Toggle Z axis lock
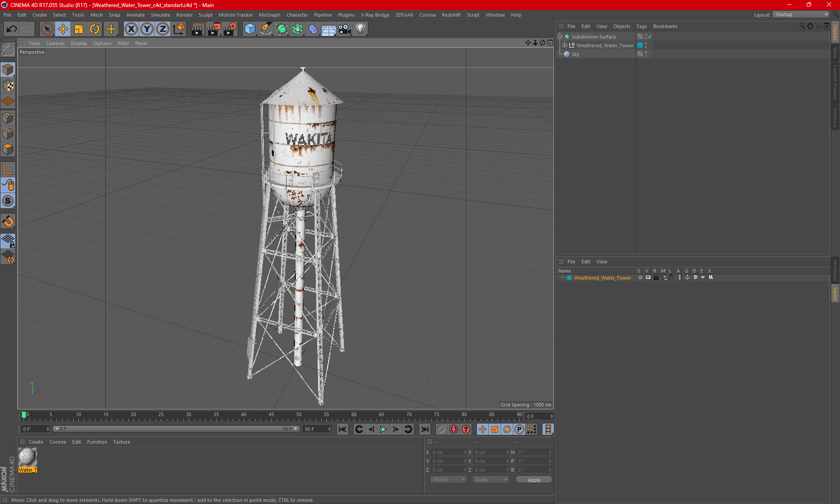The width and height of the screenshot is (840, 504). (163, 29)
